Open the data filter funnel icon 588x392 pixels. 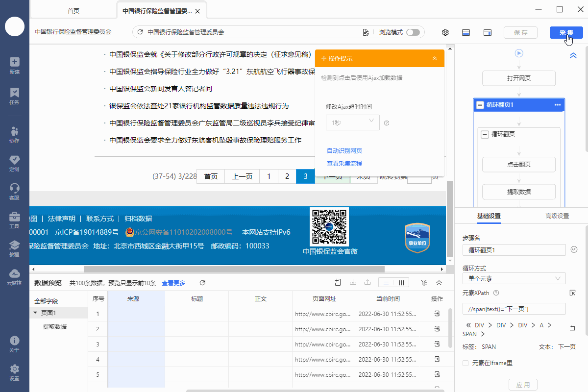424,283
